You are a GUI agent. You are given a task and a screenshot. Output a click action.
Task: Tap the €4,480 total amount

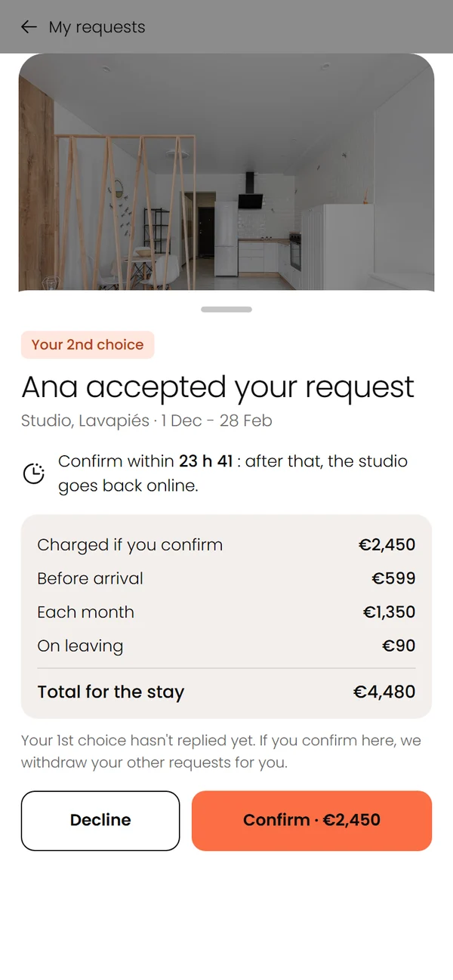[x=384, y=692]
